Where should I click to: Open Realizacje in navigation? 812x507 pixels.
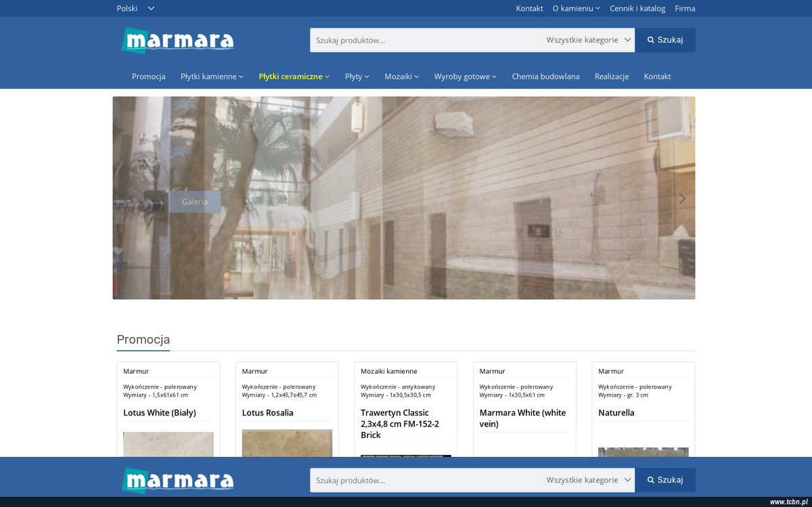pyautogui.click(x=612, y=76)
